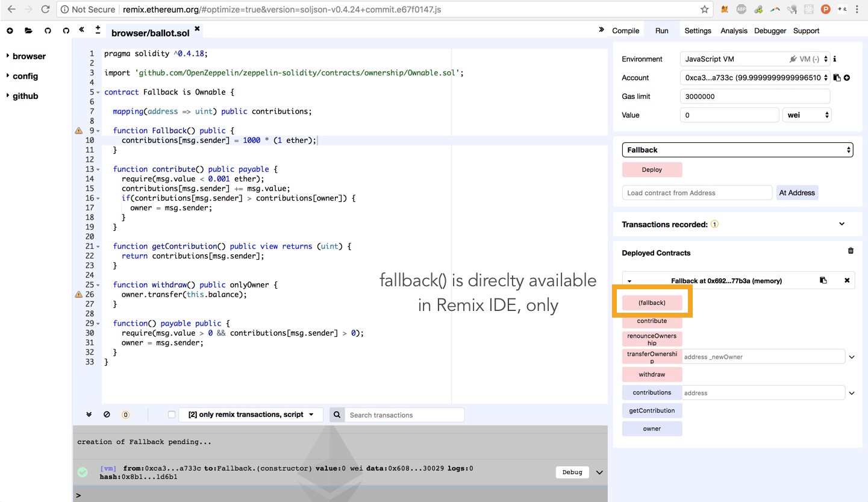Copy the deployed Fallback contract address
Image resolution: width=868 pixels, height=502 pixels.
point(823,280)
